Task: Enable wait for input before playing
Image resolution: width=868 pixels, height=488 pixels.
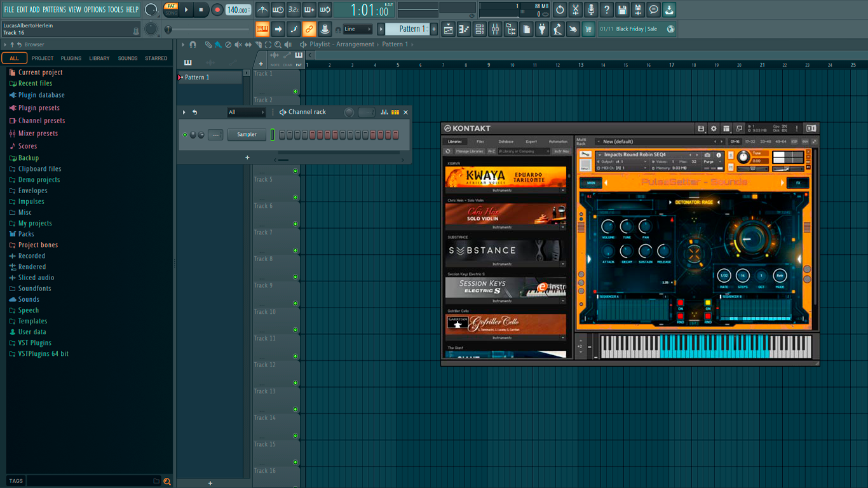Action: coord(278,10)
